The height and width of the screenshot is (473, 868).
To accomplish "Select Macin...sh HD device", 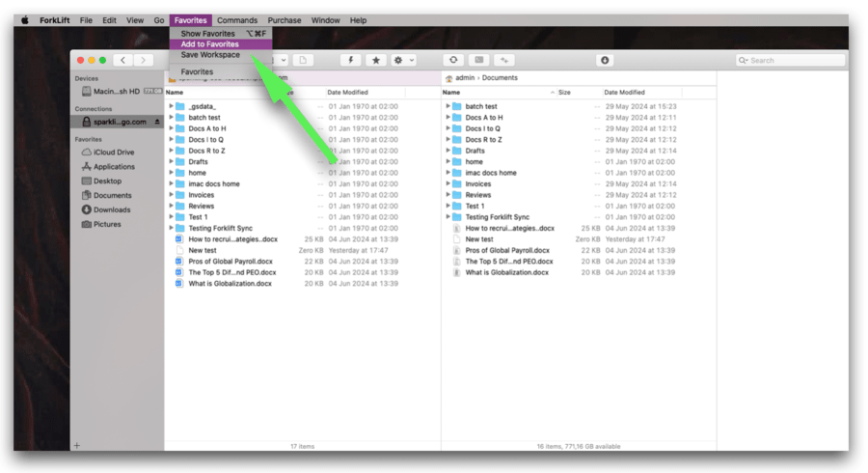I will click(117, 92).
